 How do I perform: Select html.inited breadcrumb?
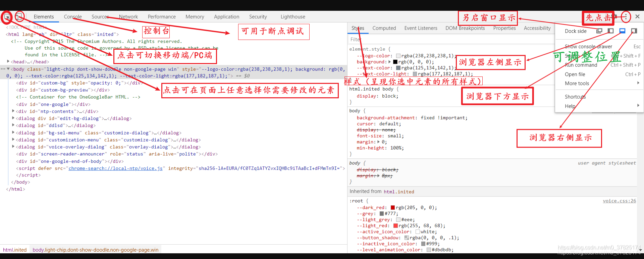[x=15, y=250]
